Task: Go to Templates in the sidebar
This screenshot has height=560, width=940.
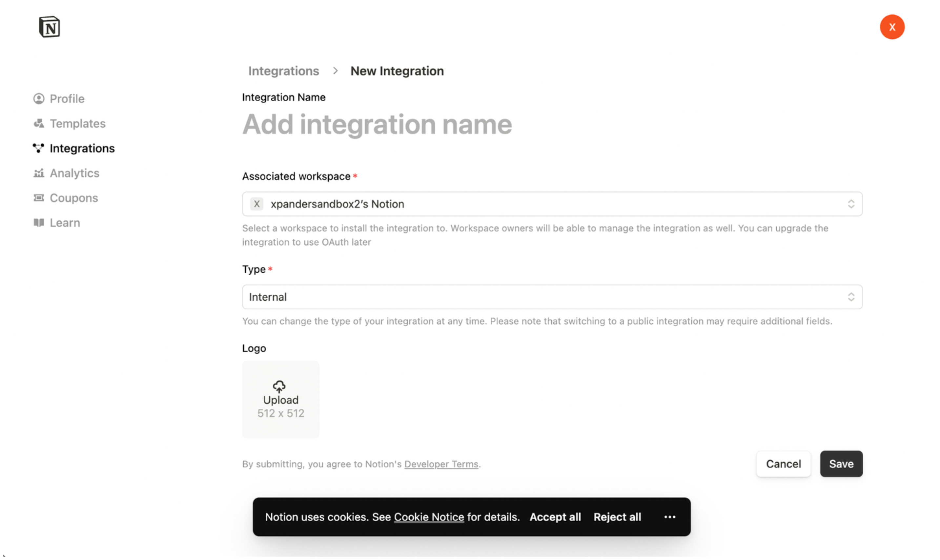Action: tap(77, 123)
